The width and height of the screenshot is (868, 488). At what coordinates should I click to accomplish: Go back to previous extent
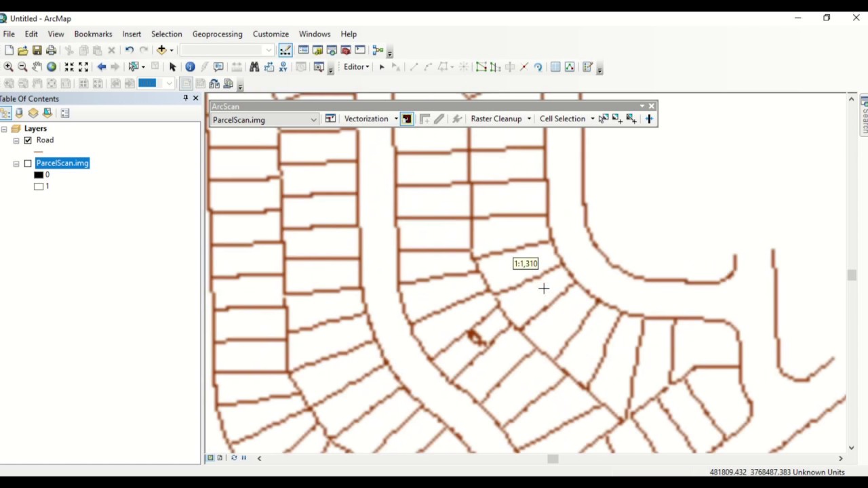tap(102, 66)
